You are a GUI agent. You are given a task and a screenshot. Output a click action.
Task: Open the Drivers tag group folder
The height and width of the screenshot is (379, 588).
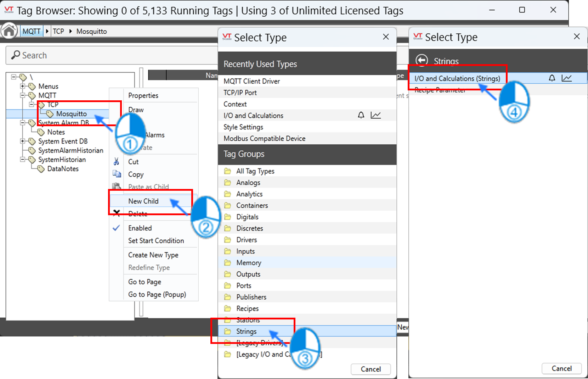click(x=228, y=240)
